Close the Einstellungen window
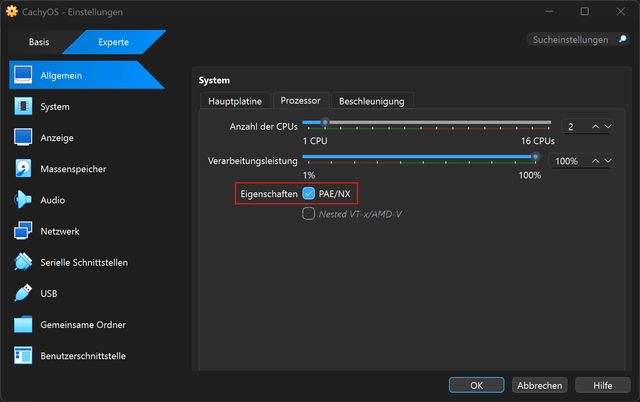640x402 pixels. (621, 11)
